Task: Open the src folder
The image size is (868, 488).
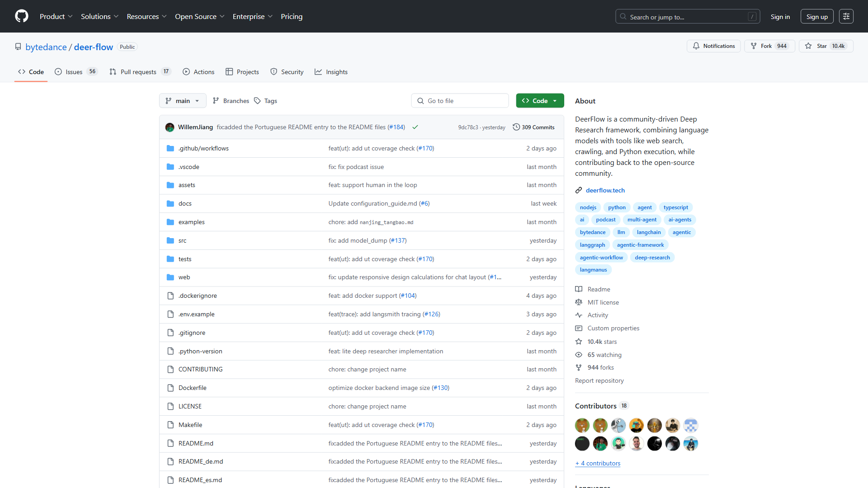Action: coord(182,240)
